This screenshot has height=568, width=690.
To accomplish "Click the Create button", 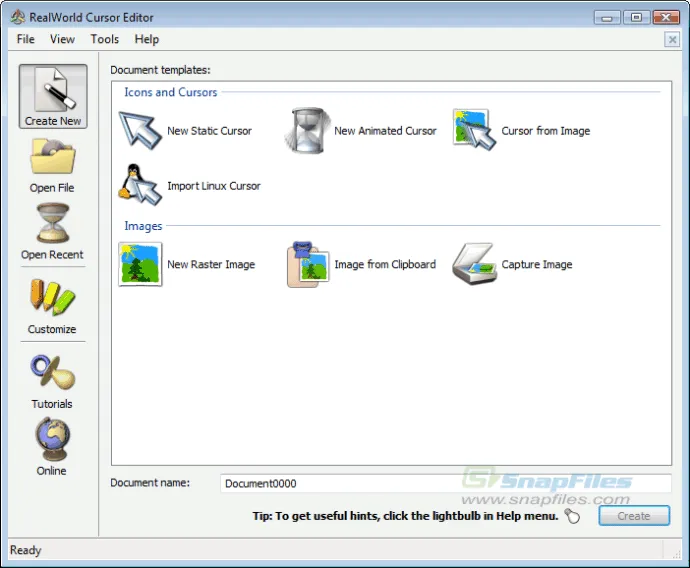I will [x=634, y=516].
